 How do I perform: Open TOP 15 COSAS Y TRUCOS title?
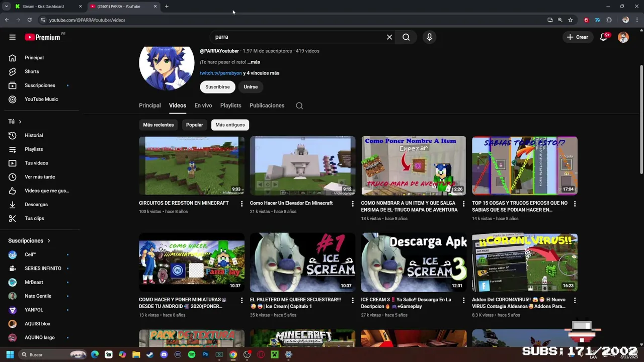coord(520,207)
